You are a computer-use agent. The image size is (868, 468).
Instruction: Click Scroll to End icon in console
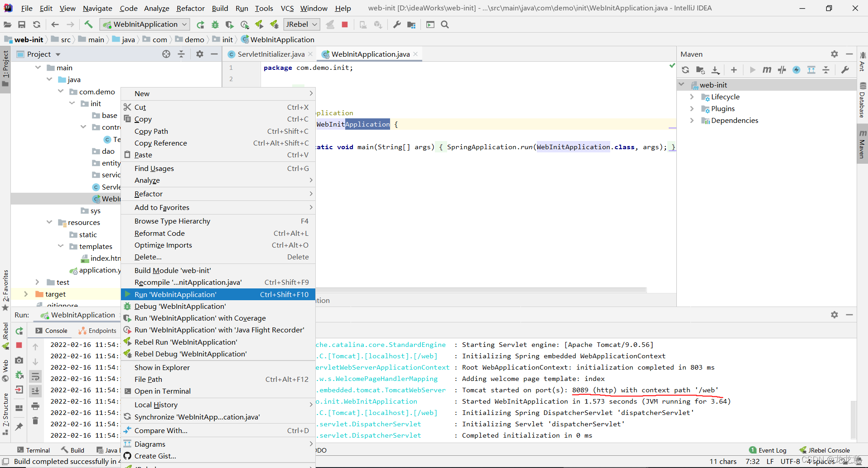point(35,390)
